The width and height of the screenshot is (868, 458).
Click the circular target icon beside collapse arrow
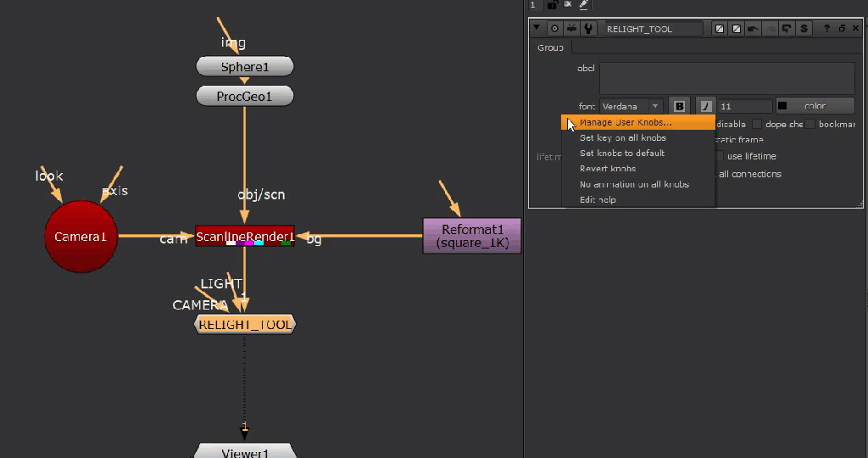coord(554,29)
